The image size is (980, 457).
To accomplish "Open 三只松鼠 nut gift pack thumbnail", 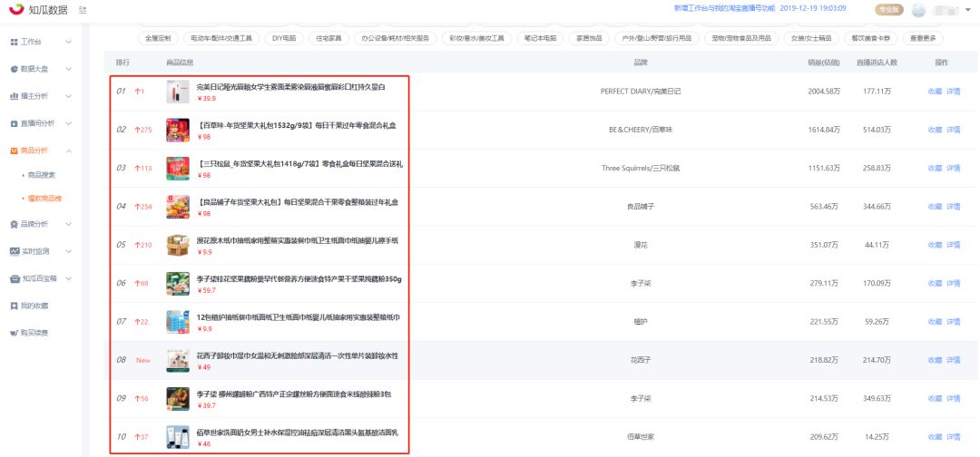I will pyautogui.click(x=178, y=169).
